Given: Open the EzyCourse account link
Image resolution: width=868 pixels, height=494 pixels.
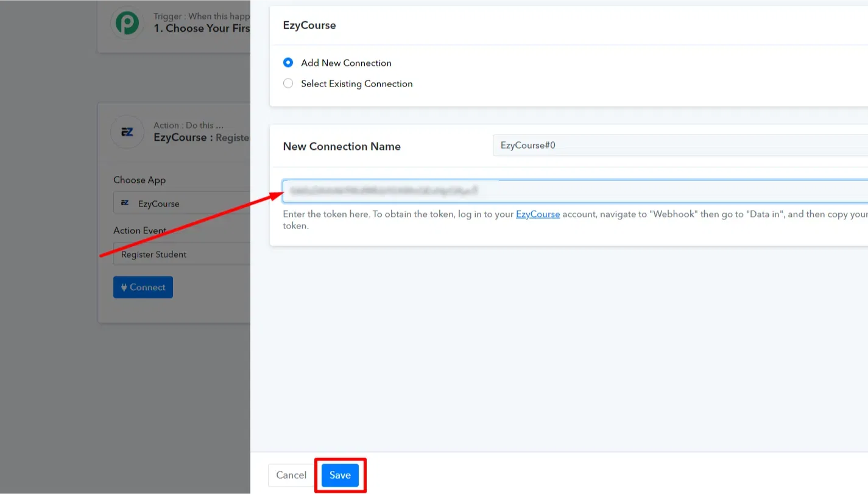Looking at the screenshot, I should pos(538,214).
